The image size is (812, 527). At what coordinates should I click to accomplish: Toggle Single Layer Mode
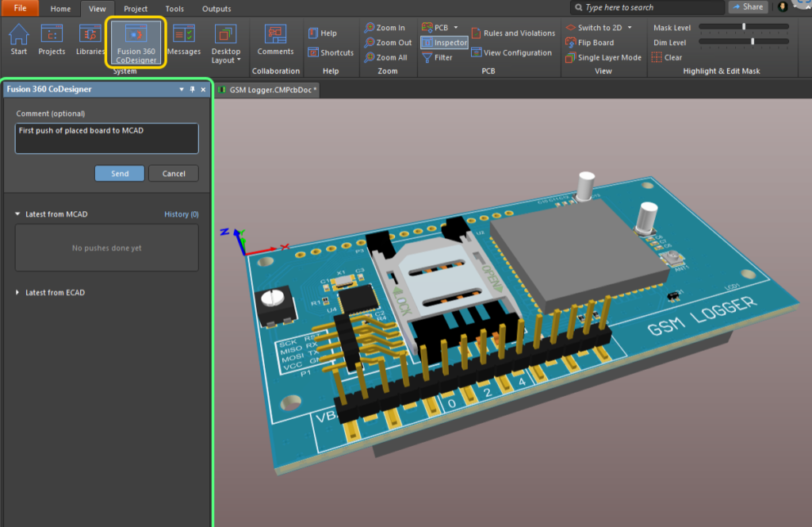point(603,58)
